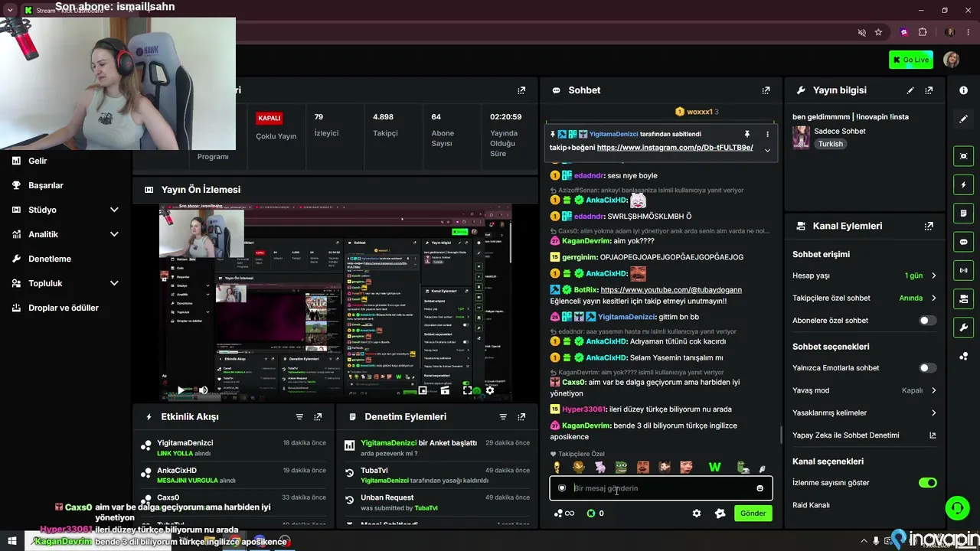Pop out the Denetim Eylemleri panel

521,417
